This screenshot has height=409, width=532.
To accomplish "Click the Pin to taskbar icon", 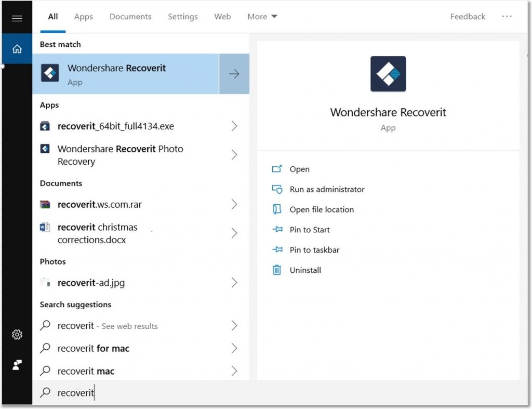I will [277, 249].
